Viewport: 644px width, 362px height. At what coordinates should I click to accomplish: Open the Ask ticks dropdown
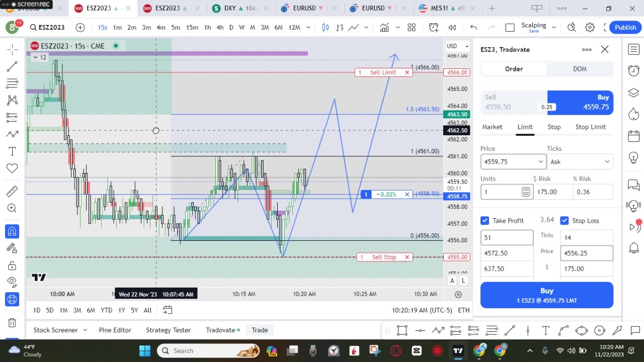(x=580, y=161)
